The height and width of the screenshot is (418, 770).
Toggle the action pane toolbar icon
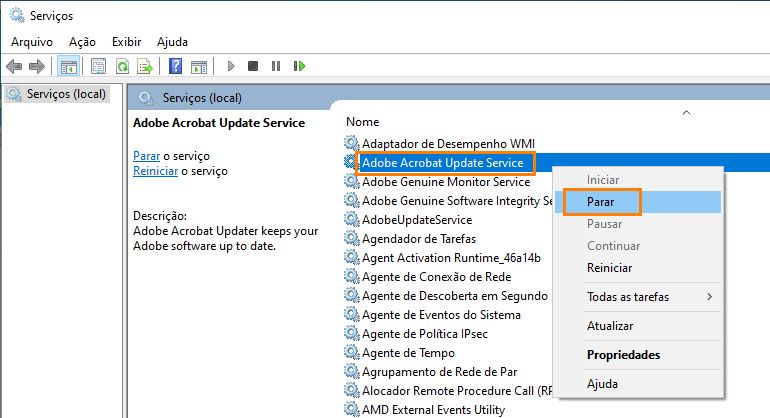point(199,66)
